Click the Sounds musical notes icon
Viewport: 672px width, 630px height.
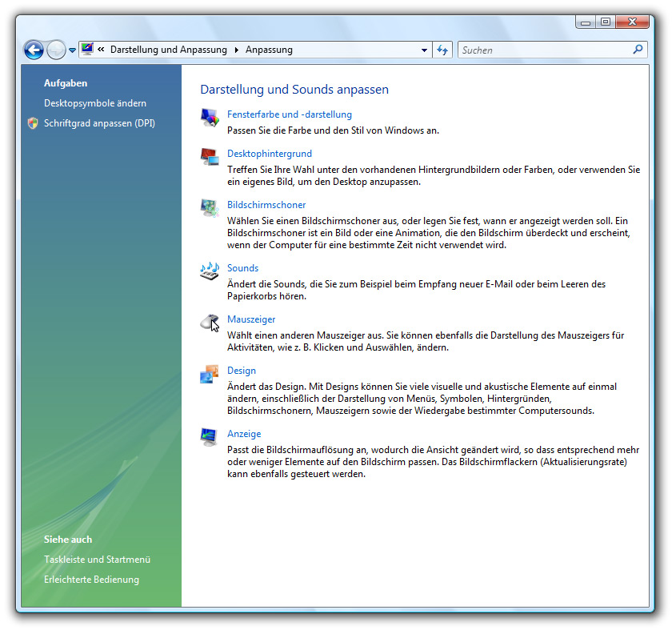click(x=210, y=271)
